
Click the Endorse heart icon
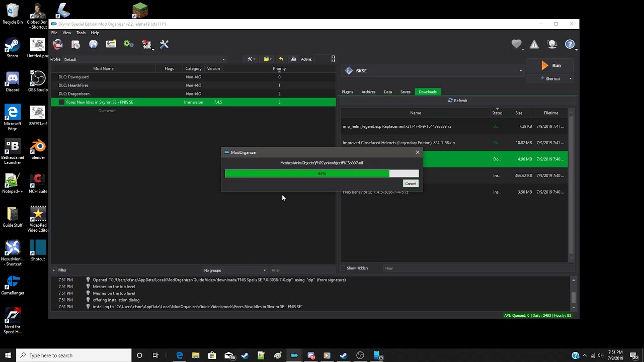[517, 44]
